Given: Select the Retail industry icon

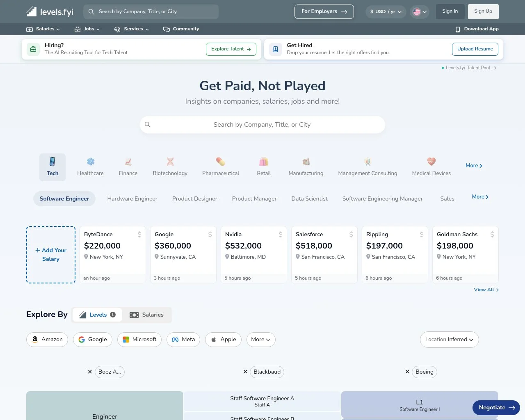Looking at the screenshot, I should point(264,162).
